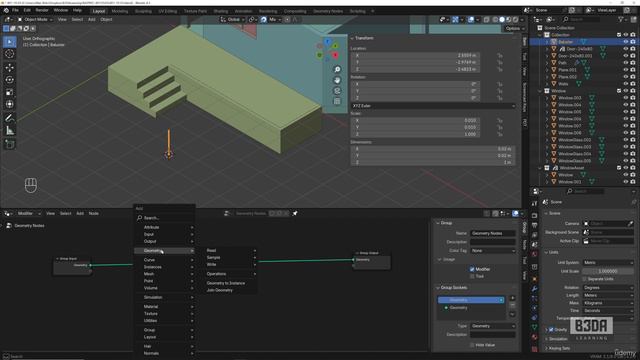Viewport: 640px width, 360px height.
Task: Click the Add menu search field
Action: click(x=164, y=218)
